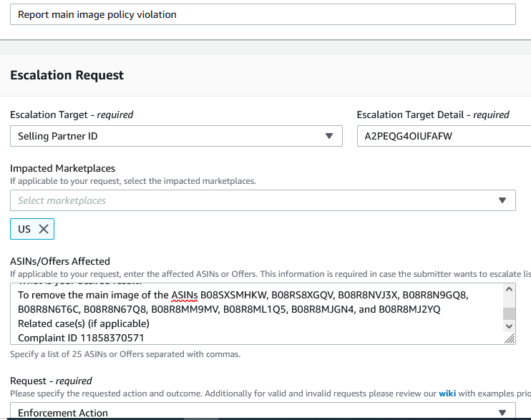Click the ASINs textarea resize grip

coord(510,339)
